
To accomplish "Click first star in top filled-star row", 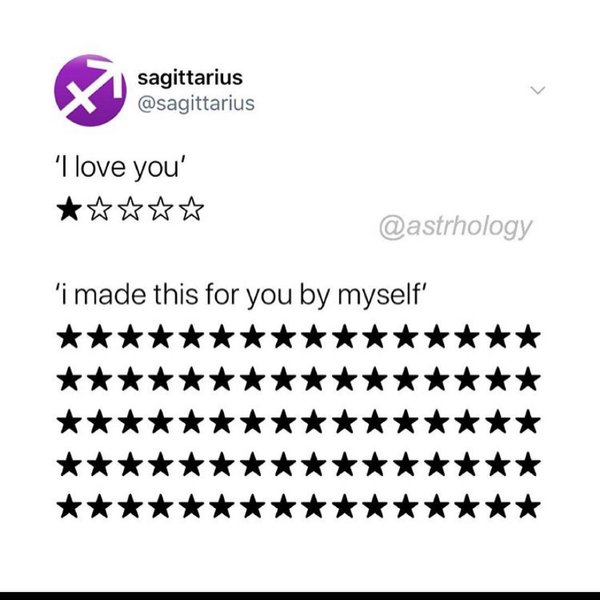I will 69,336.
